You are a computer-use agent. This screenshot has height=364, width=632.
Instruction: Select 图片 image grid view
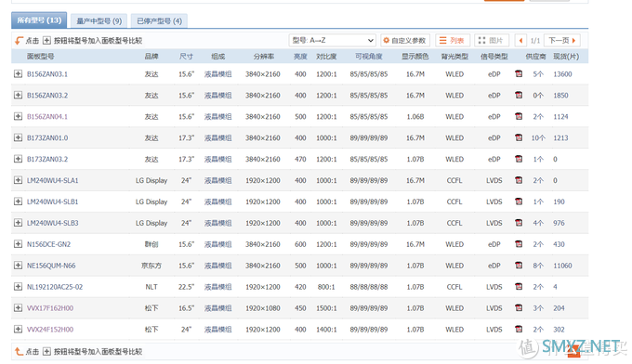(491, 40)
